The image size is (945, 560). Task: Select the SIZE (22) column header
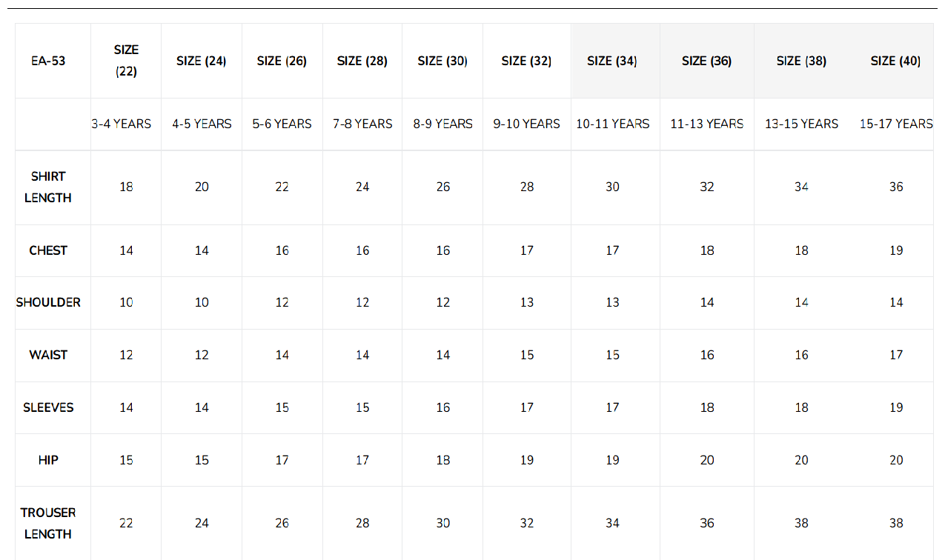126,61
